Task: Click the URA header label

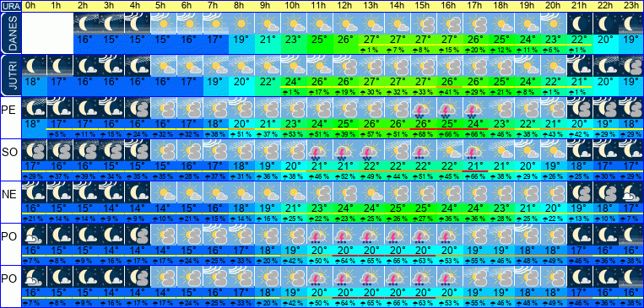Action: 11,6
